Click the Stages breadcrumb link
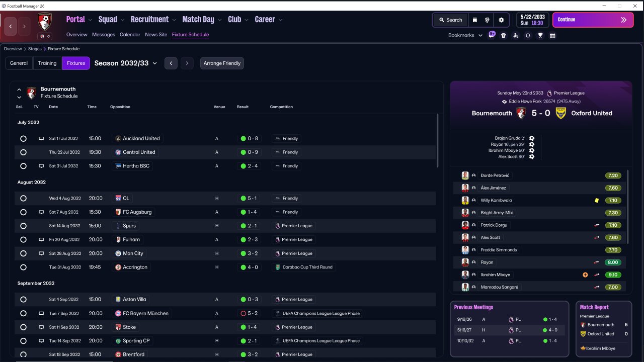644x362 pixels. (x=35, y=49)
